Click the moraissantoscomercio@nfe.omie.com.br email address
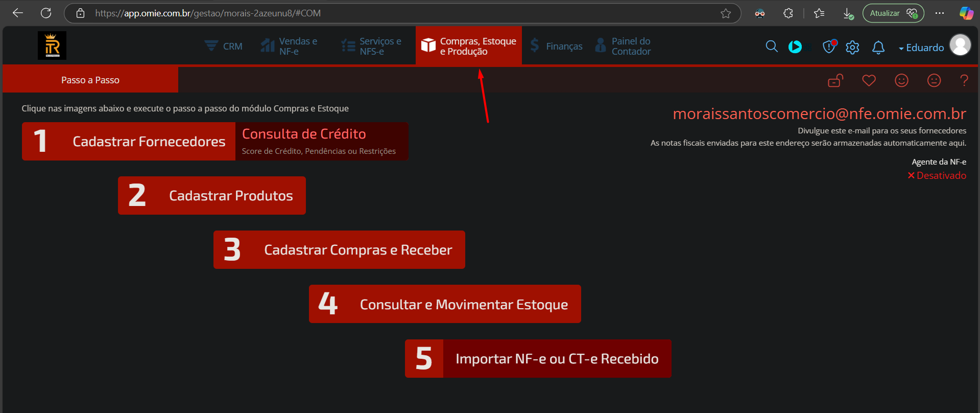The image size is (980, 413). (x=819, y=113)
